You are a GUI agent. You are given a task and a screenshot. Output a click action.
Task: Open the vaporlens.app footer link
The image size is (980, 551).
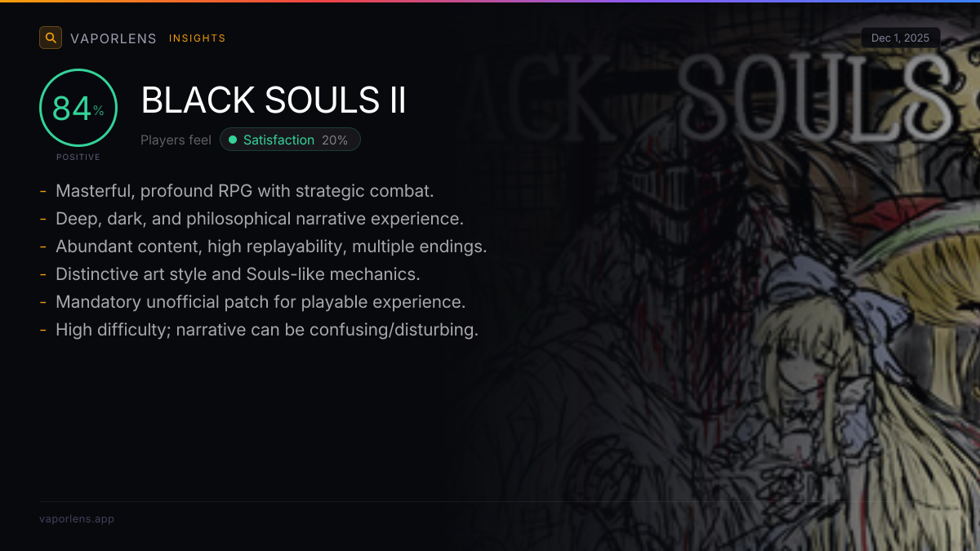pyautogui.click(x=77, y=518)
